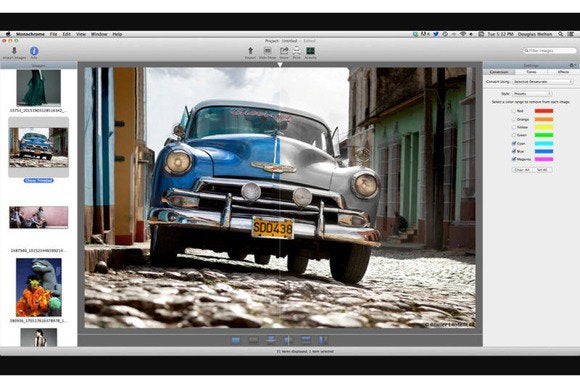Click the Export arrow icon

coord(250,50)
